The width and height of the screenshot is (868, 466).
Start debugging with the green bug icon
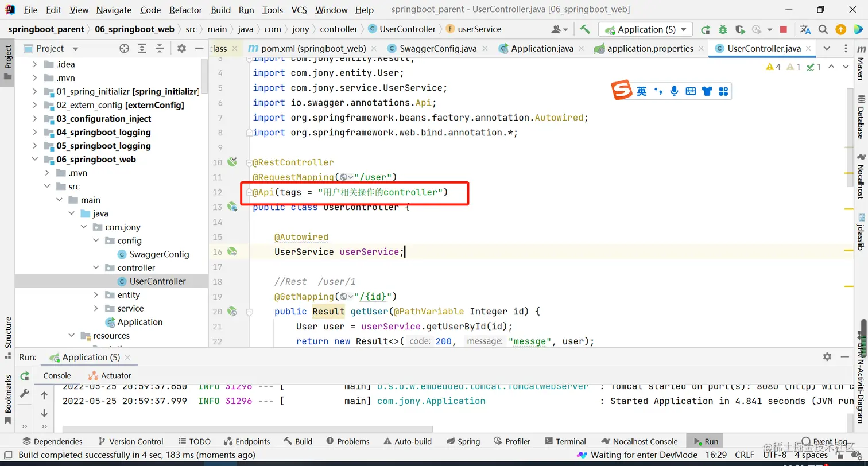pyautogui.click(x=723, y=29)
